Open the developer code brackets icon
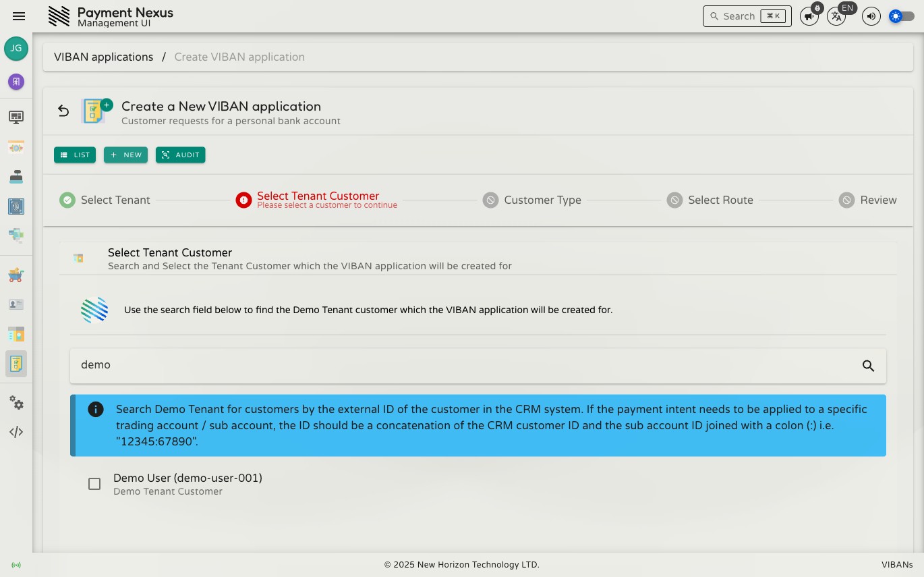Viewport: 924px width, 577px height. coord(16,432)
